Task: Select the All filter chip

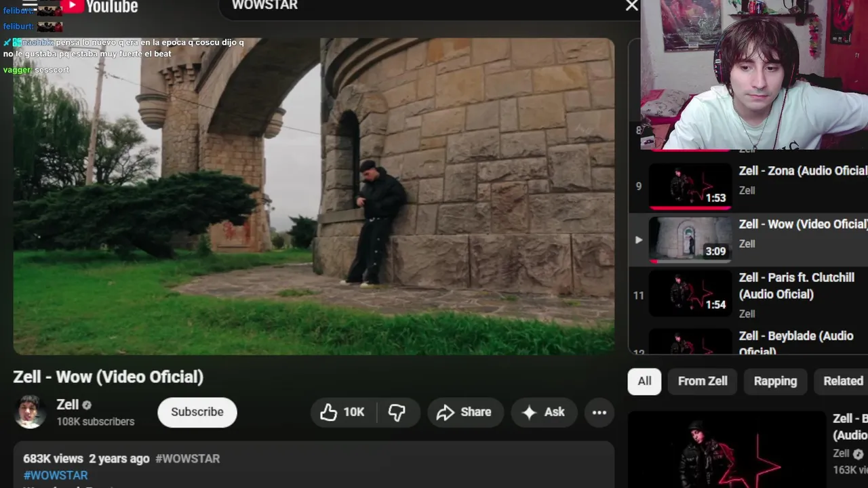Action: click(644, 381)
